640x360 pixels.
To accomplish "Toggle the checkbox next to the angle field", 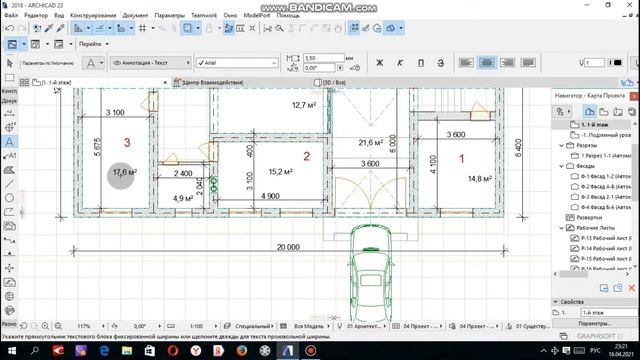I will click(340, 68).
